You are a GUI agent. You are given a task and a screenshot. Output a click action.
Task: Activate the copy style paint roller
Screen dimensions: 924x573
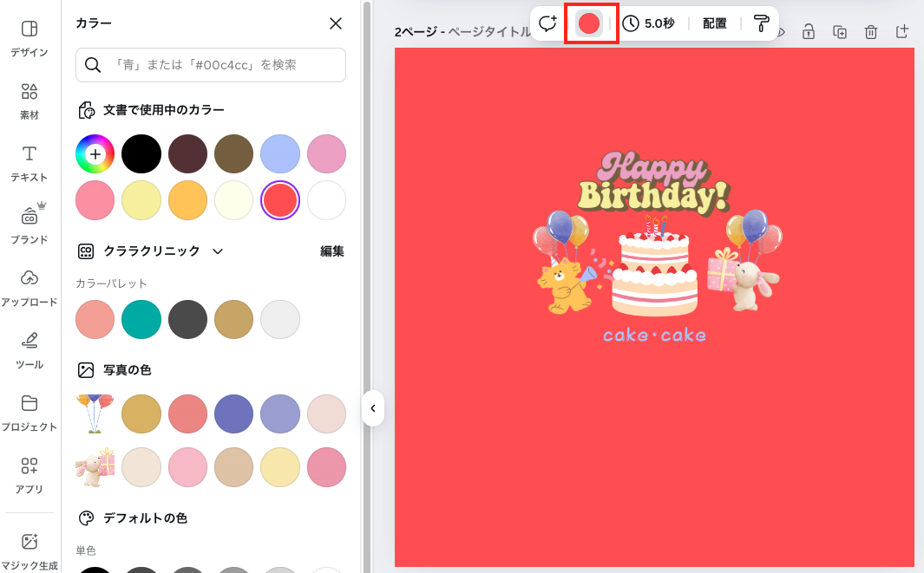[762, 23]
